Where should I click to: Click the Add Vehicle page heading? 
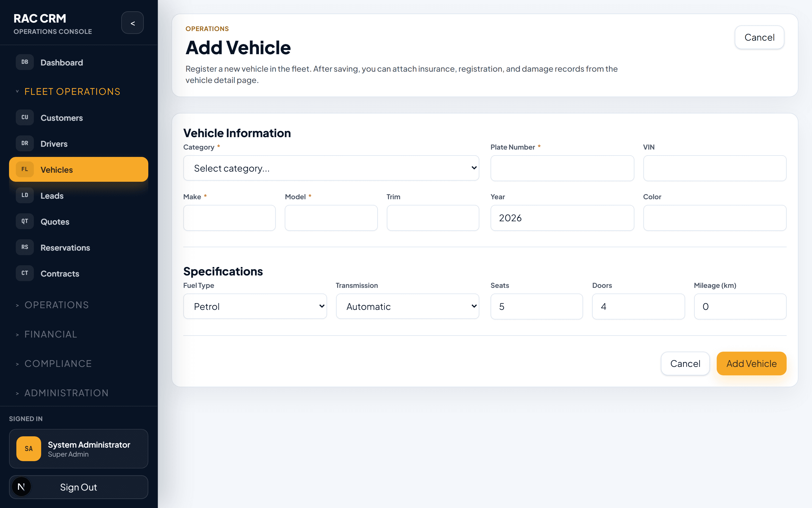coord(238,47)
